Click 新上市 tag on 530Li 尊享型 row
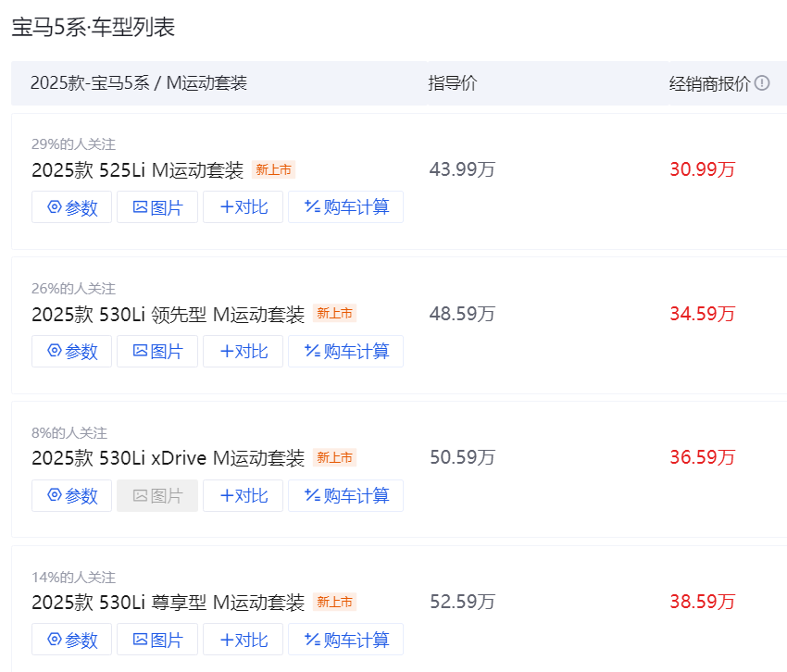Viewport: 787px width, 672px height. [x=335, y=602]
